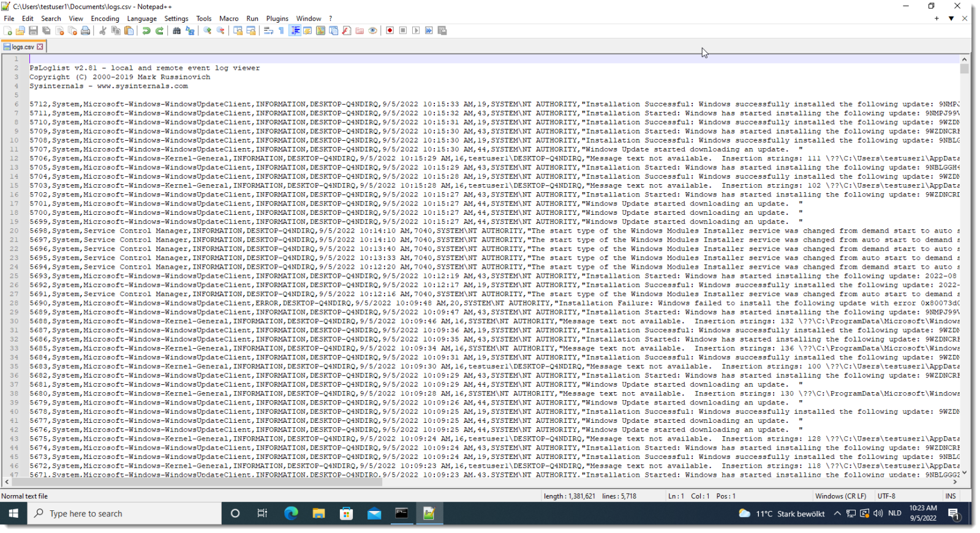The height and width of the screenshot is (533, 980).
Task: Open the Document Map panel icon
Action: click(x=320, y=31)
